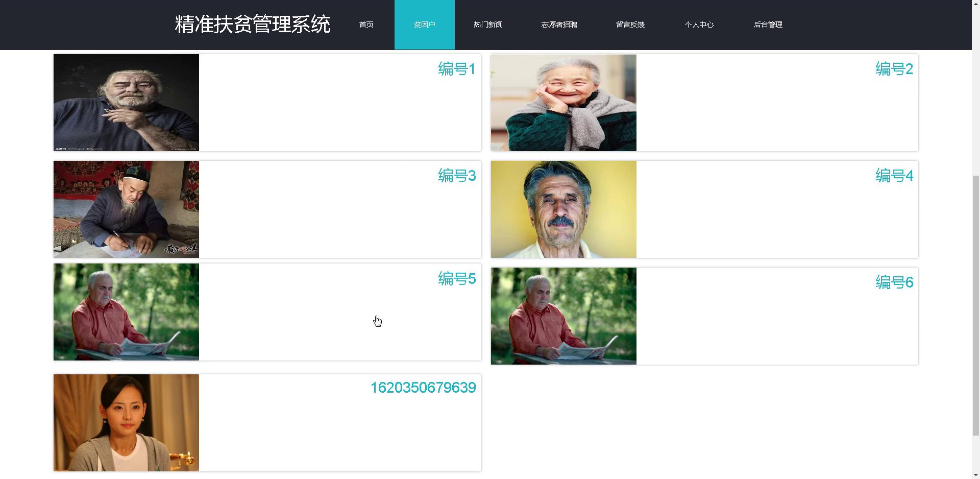Screen dimensions: 980x479
Task: Click the 精准扶贫管理系统 site title
Action: click(x=253, y=25)
